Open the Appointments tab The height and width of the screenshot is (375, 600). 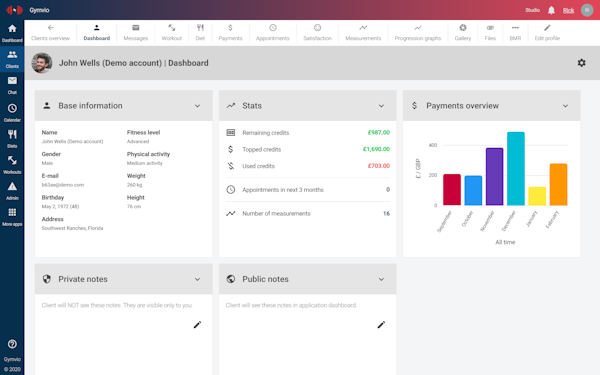tap(273, 33)
